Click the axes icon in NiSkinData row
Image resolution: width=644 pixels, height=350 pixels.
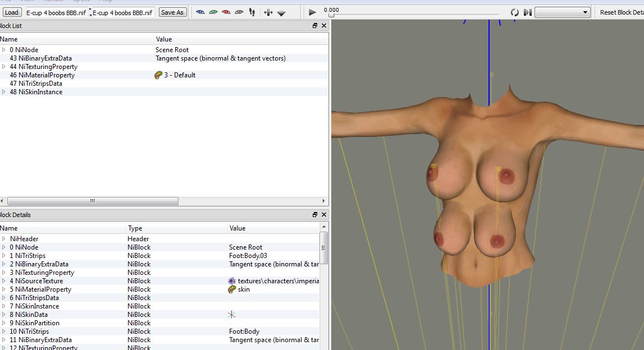coord(232,315)
